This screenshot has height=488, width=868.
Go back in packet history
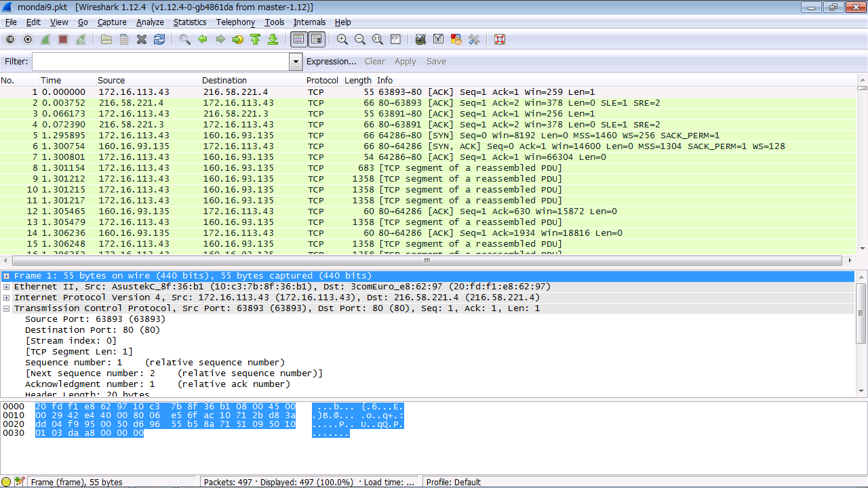coord(203,39)
